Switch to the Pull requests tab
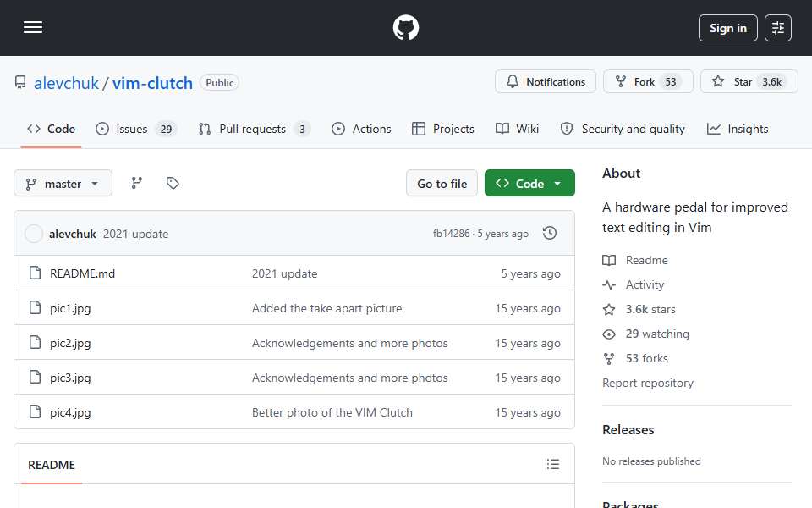 pyautogui.click(x=255, y=129)
